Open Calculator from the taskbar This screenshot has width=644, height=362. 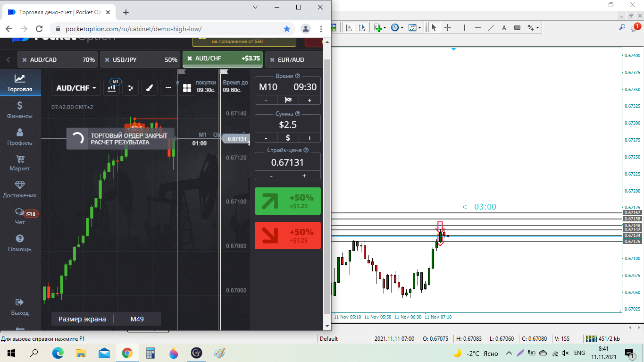click(151, 353)
